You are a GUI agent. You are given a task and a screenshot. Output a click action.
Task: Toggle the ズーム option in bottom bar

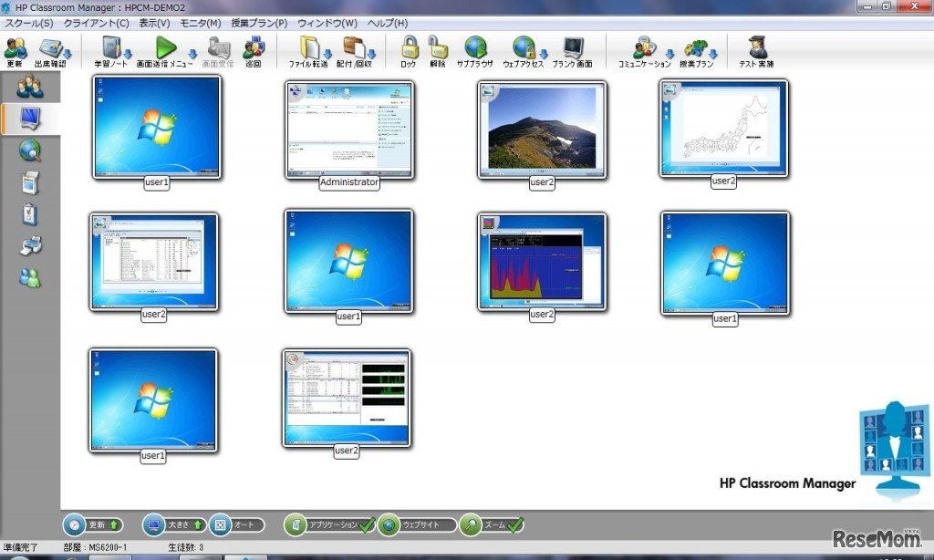point(491,525)
